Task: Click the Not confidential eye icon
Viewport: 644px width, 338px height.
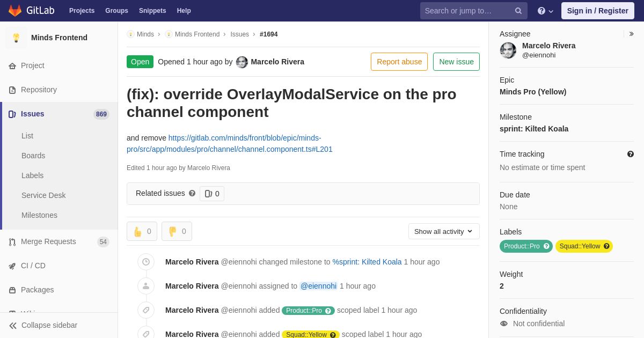Action: [x=503, y=324]
